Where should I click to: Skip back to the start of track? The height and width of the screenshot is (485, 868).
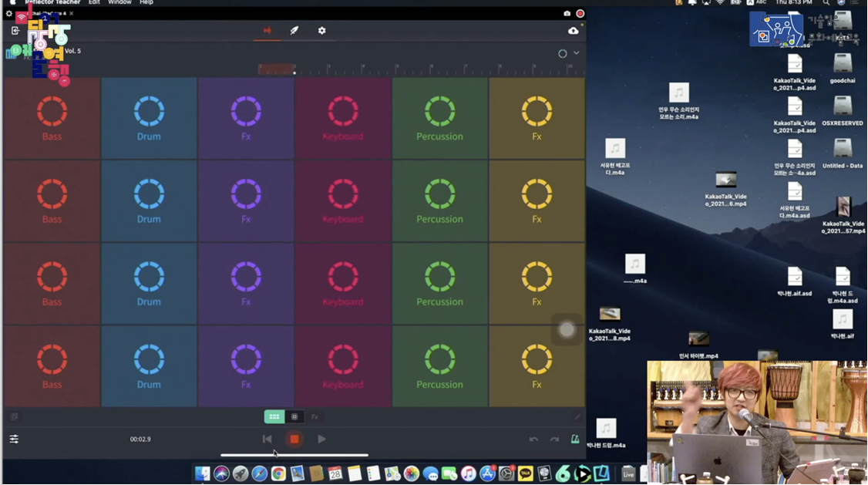[x=267, y=440]
